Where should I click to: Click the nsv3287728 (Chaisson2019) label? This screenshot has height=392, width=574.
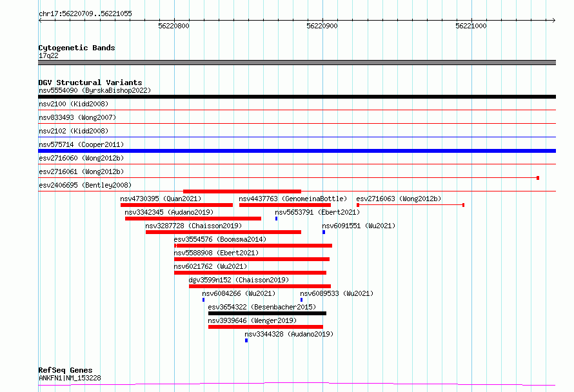(193, 226)
